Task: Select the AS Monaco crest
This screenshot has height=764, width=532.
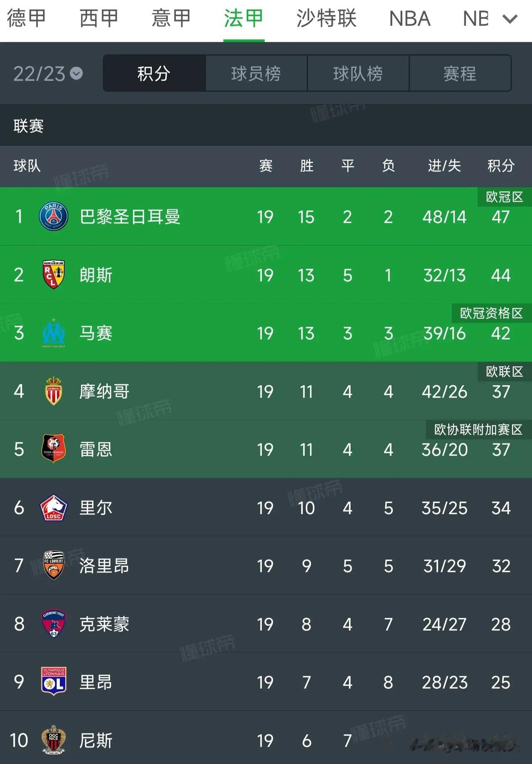Action: (54, 391)
